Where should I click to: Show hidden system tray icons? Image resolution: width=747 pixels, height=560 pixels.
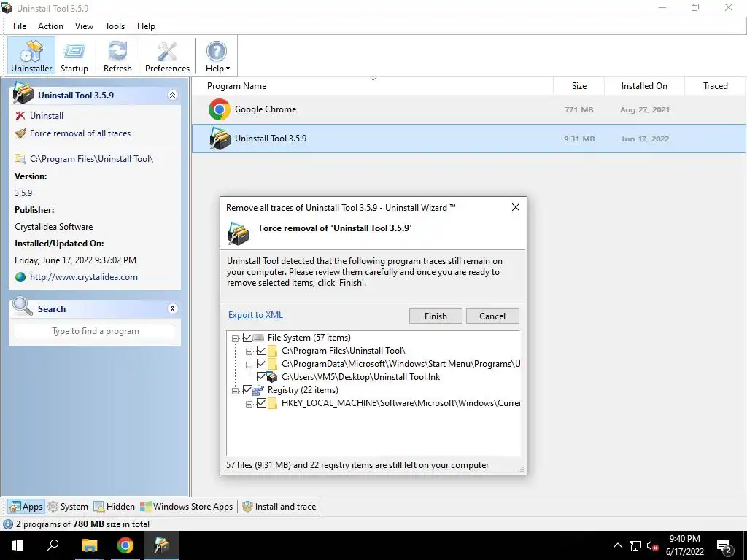tap(617, 545)
